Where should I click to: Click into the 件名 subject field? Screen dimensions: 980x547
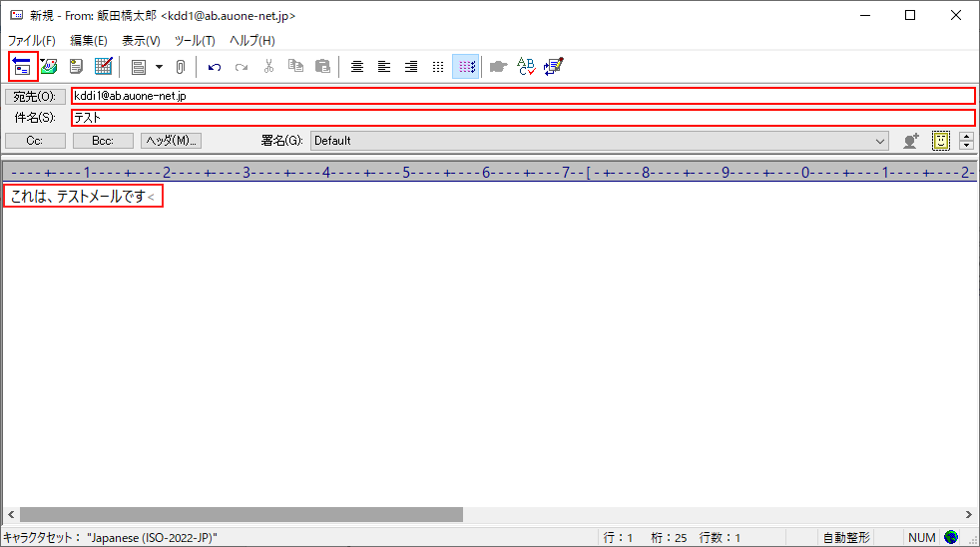pyautogui.click(x=523, y=118)
